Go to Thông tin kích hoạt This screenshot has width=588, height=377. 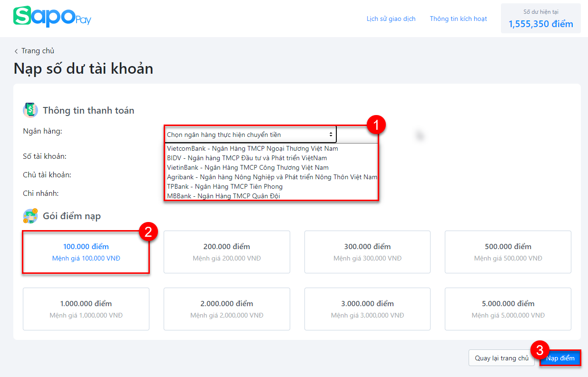[458, 19]
